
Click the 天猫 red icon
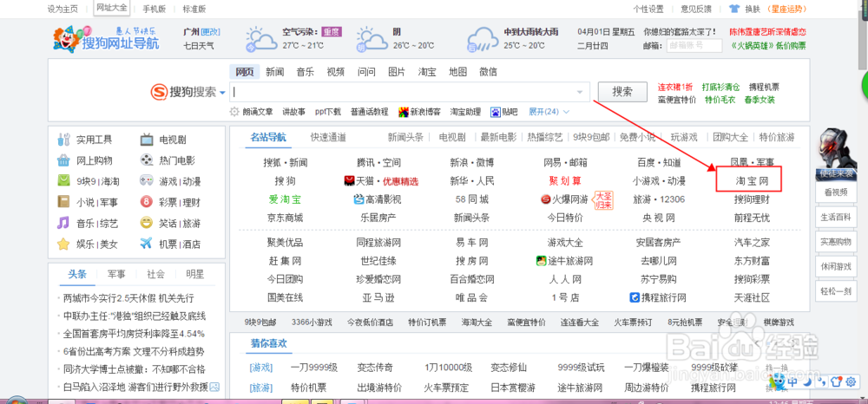[349, 180]
